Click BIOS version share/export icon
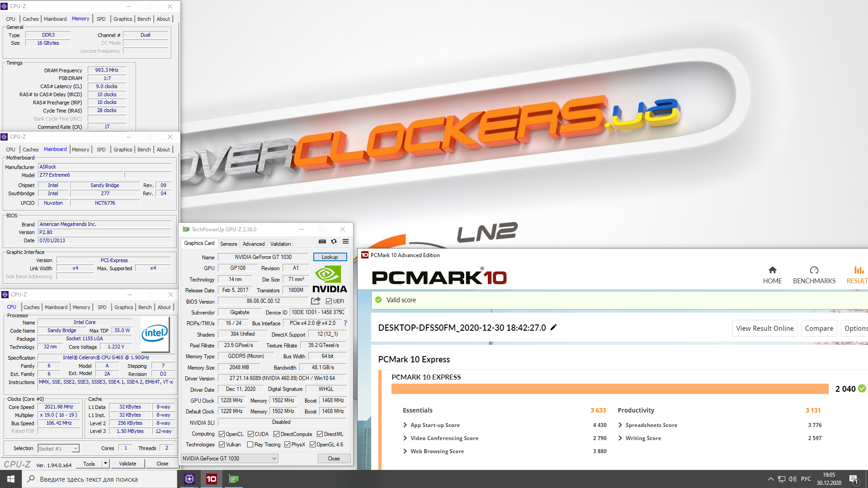The image size is (868, 488). (316, 301)
